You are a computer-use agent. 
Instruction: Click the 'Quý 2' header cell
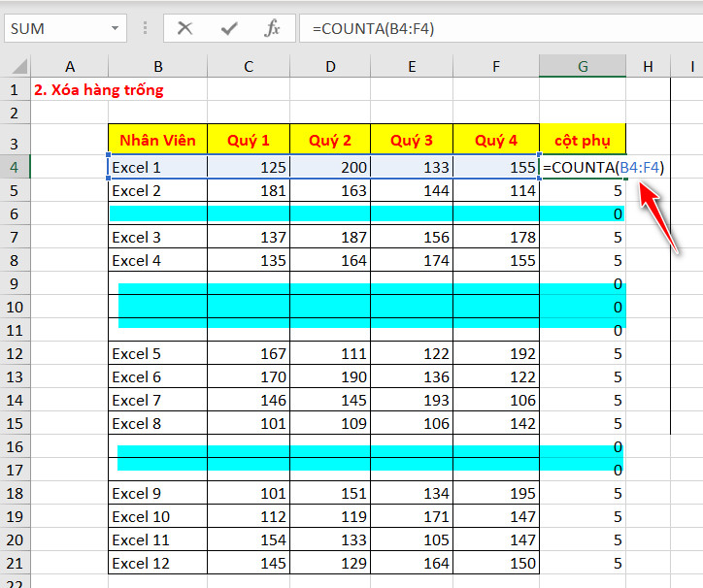click(330, 140)
